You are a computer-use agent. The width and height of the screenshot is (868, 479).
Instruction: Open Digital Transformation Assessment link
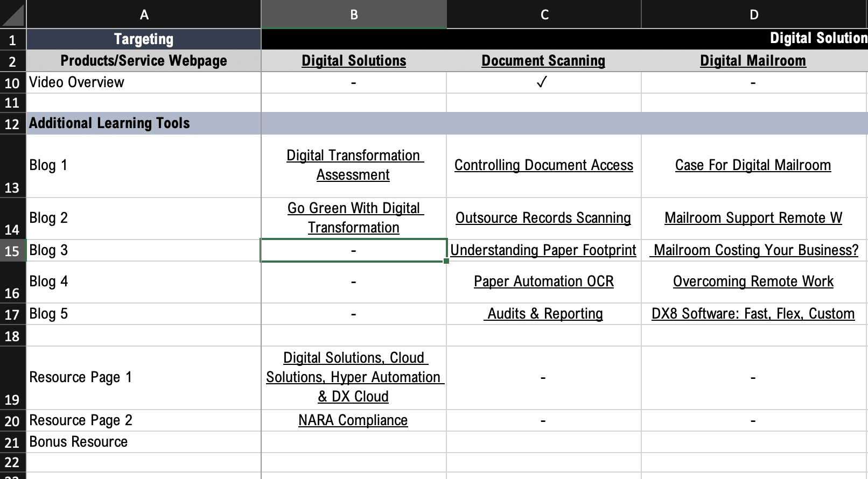(x=354, y=165)
